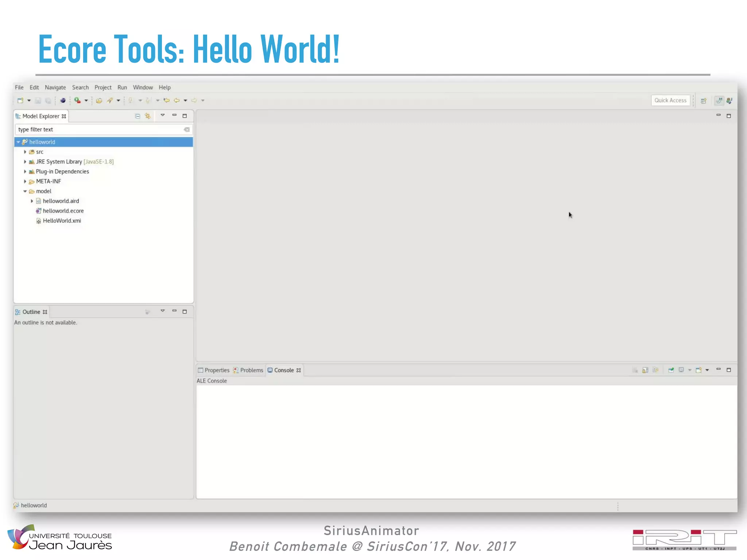Viewport: 747px width, 560px height.
Task: Open Model Explorer view menu triangle
Action: tap(163, 116)
